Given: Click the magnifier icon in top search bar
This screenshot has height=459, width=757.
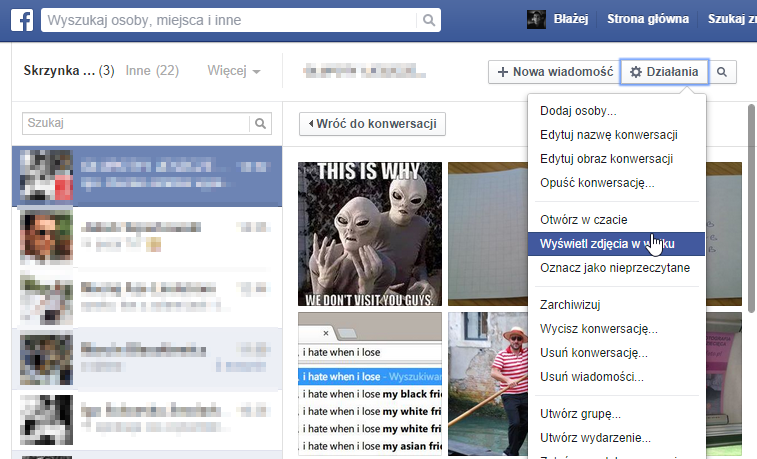Looking at the screenshot, I should (429, 20).
